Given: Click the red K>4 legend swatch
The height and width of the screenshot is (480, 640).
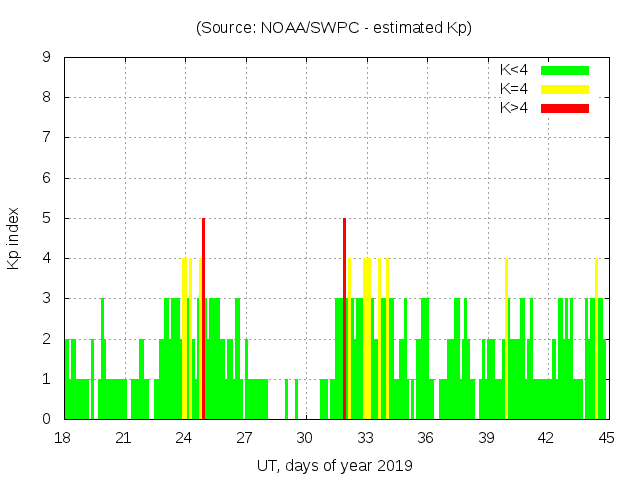Looking at the screenshot, I should (565, 107).
